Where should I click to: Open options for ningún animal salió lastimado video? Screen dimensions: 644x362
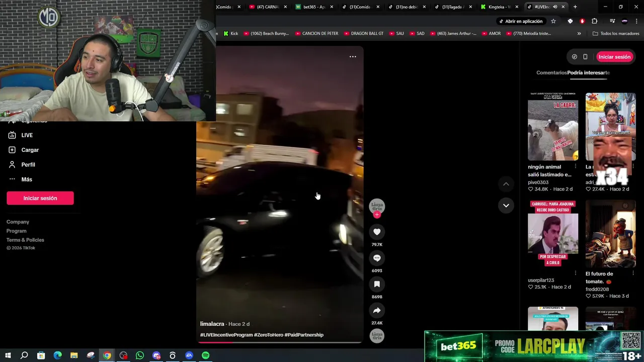(576, 166)
